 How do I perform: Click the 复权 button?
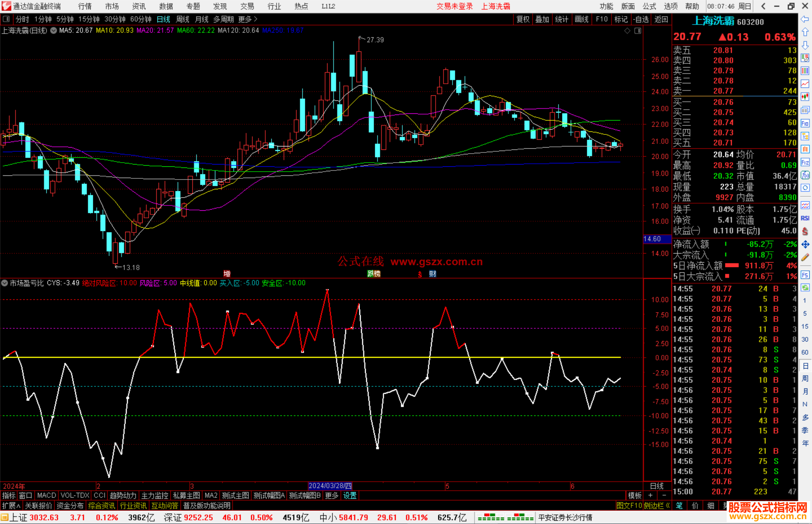point(523,19)
